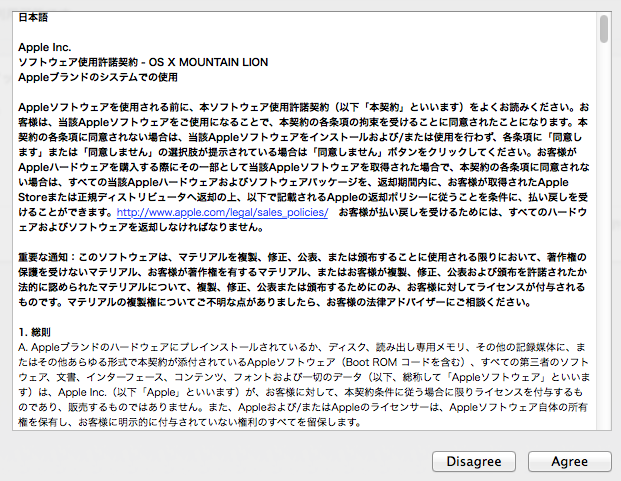Click the line ending 返却しなければなりません。

coord(141,228)
